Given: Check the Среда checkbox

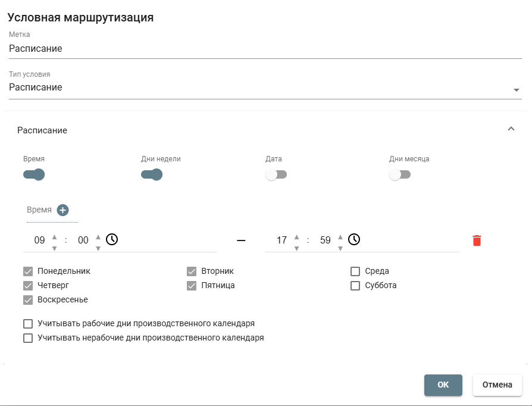Looking at the screenshot, I should coord(355,271).
